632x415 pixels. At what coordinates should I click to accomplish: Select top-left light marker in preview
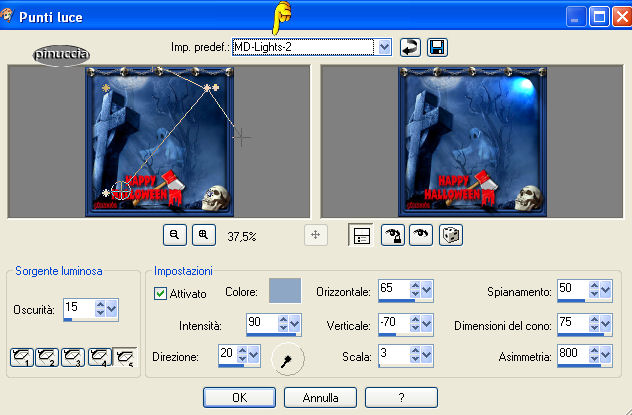tap(106, 88)
